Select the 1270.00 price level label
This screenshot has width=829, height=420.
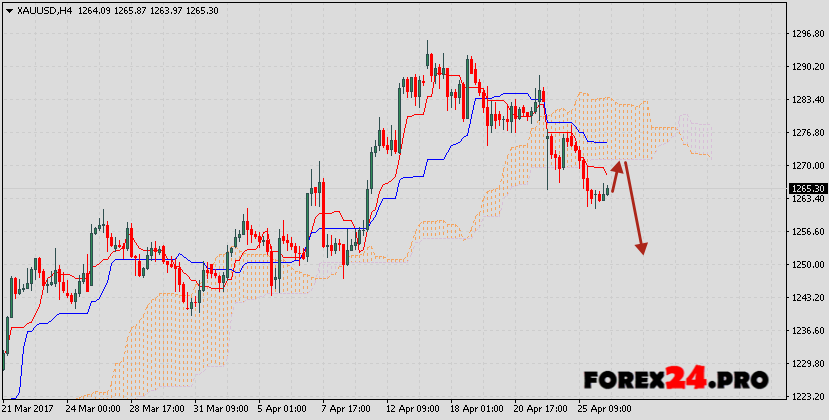point(806,166)
